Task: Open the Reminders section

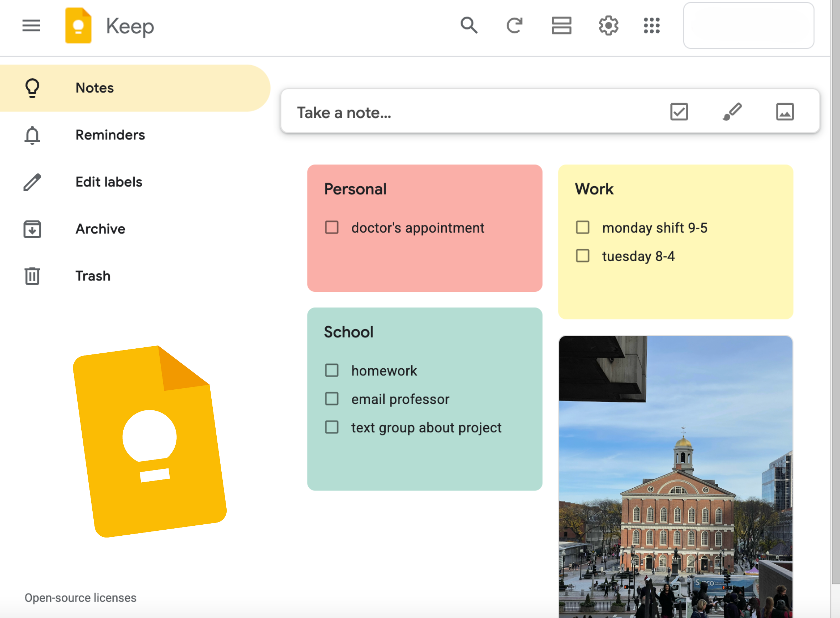Action: click(110, 135)
